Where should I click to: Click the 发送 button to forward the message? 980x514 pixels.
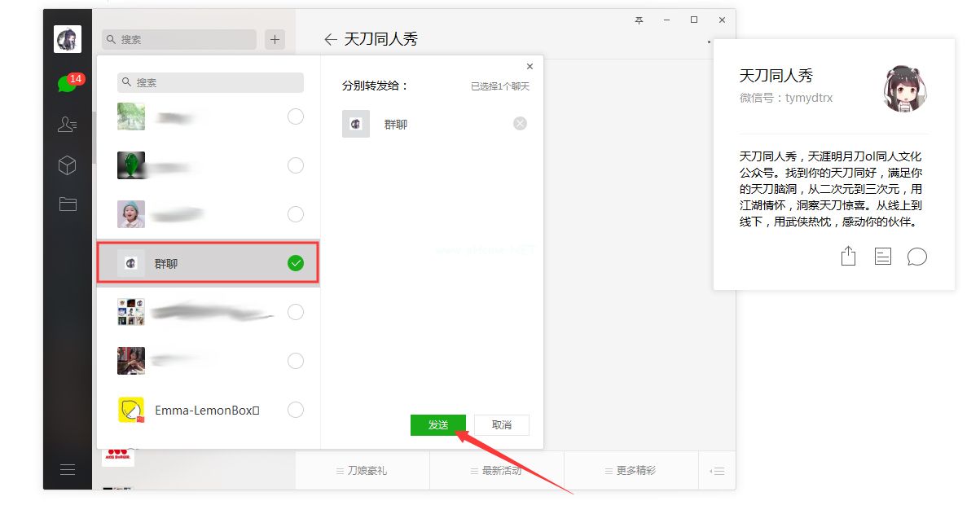coord(438,424)
